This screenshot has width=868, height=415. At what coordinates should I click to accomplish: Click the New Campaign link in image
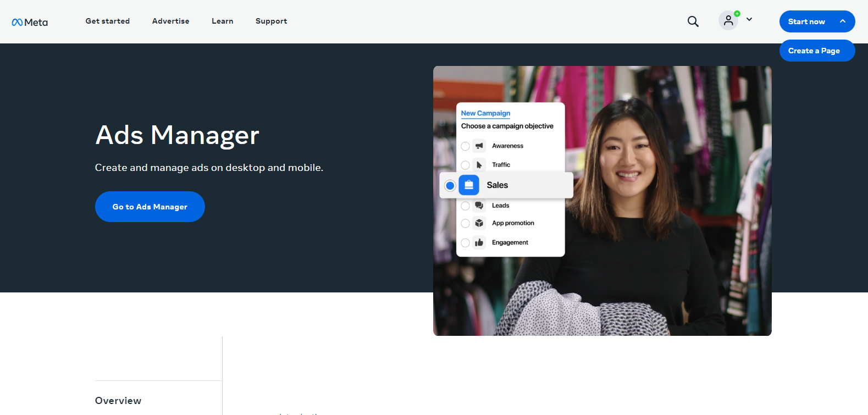(485, 113)
